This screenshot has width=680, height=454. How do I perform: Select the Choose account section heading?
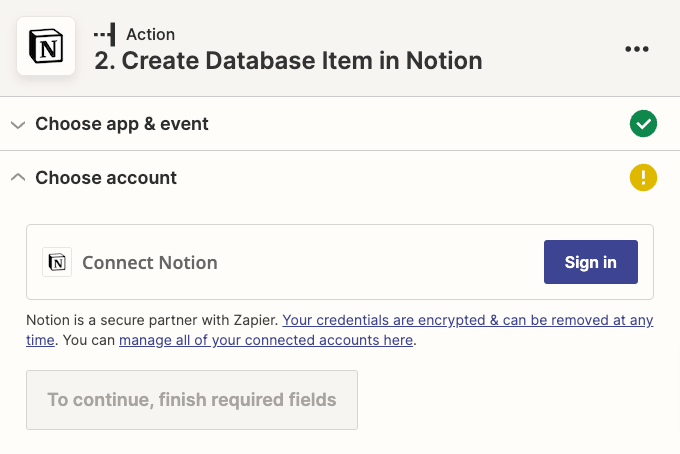pyautogui.click(x=106, y=178)
